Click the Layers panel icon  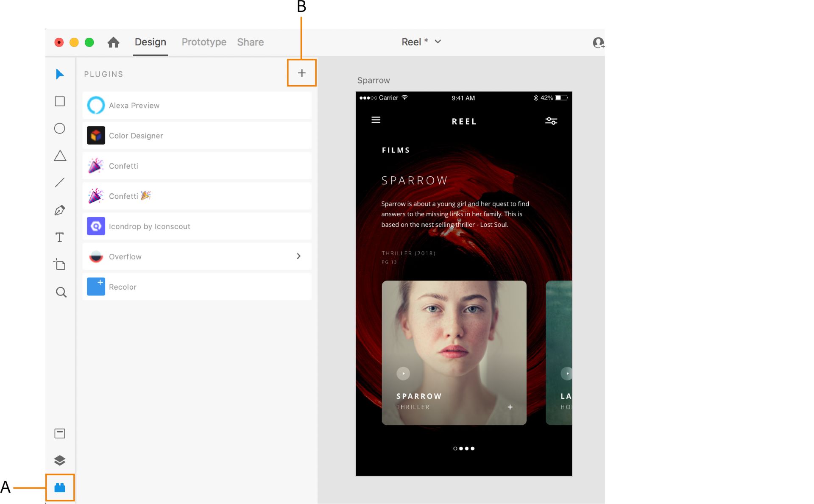pos(59,460)
